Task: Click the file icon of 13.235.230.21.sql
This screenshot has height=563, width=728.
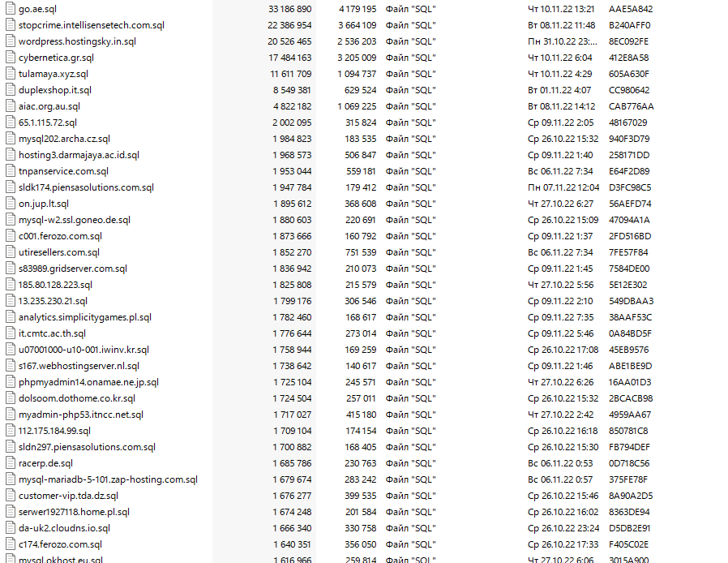Action: pyautogui.click(x=11, y=301)
